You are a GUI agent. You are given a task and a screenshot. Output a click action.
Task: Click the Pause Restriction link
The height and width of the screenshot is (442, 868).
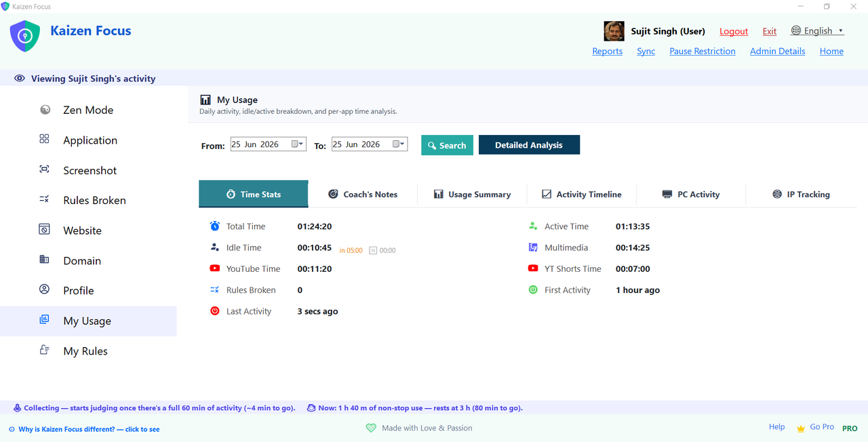click(703, 51)
